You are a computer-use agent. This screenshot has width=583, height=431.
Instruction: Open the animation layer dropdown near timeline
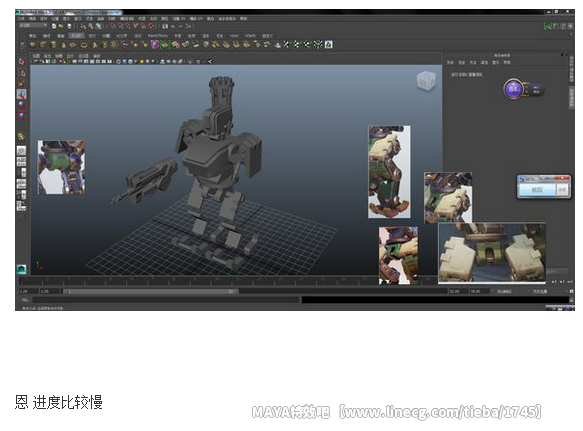click(x=504, y=291)
